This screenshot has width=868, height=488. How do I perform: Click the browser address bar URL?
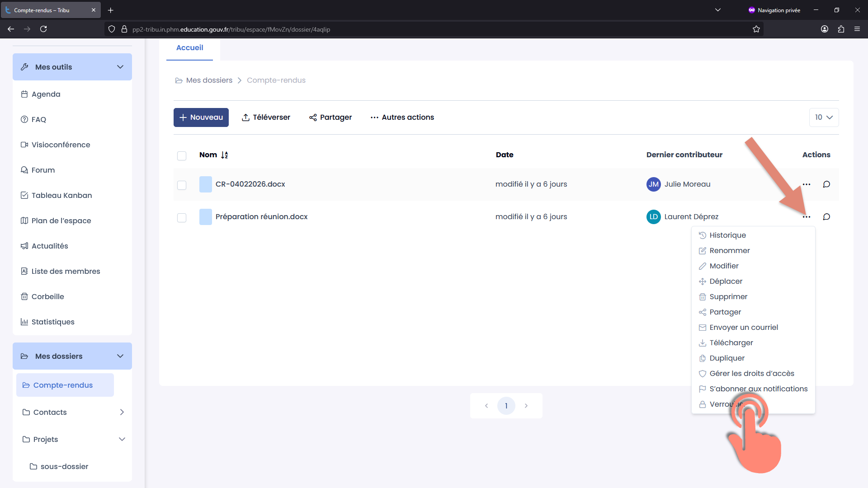pyautogui.click(x=231, y=29)
